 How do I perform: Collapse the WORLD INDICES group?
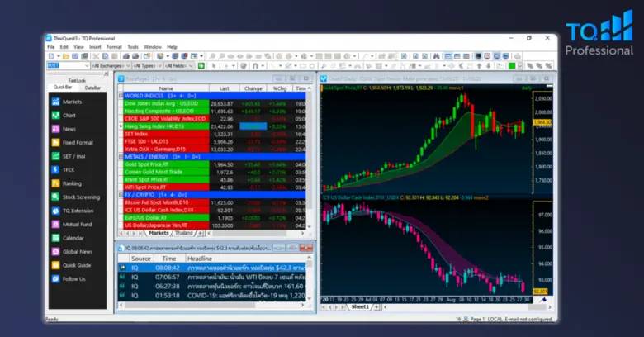point(121,96)
